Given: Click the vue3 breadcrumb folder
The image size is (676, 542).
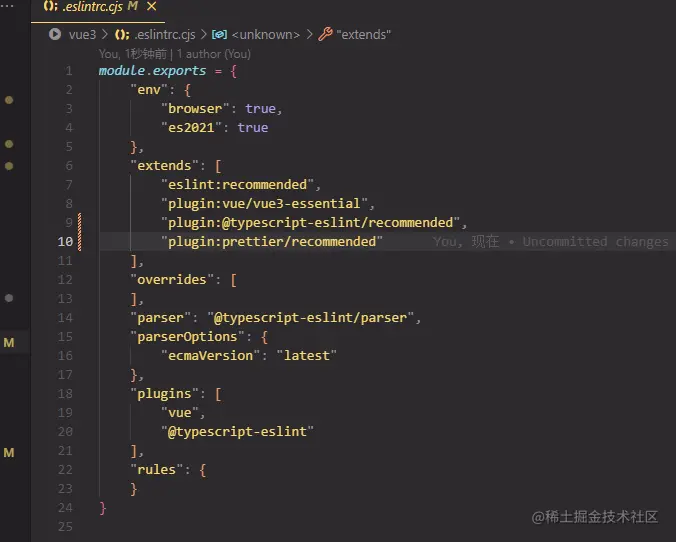Looking at the screenshot, I should coord(82,34).
